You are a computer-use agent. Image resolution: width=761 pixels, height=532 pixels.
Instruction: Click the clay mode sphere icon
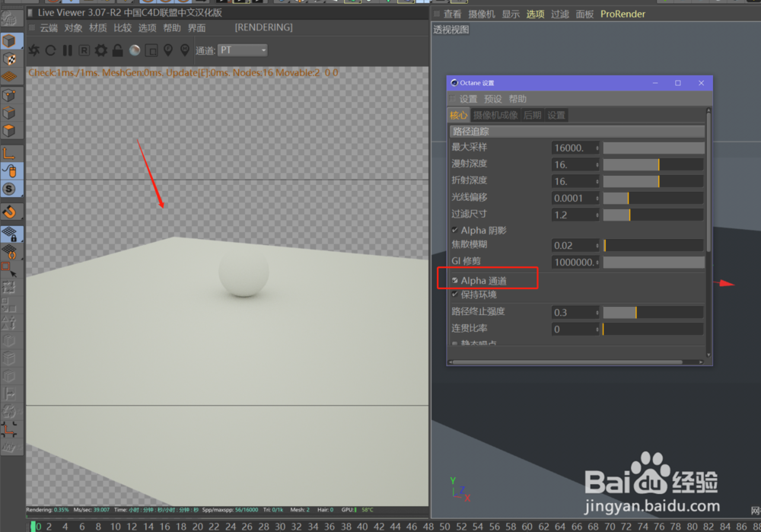[x=135, y=50]
